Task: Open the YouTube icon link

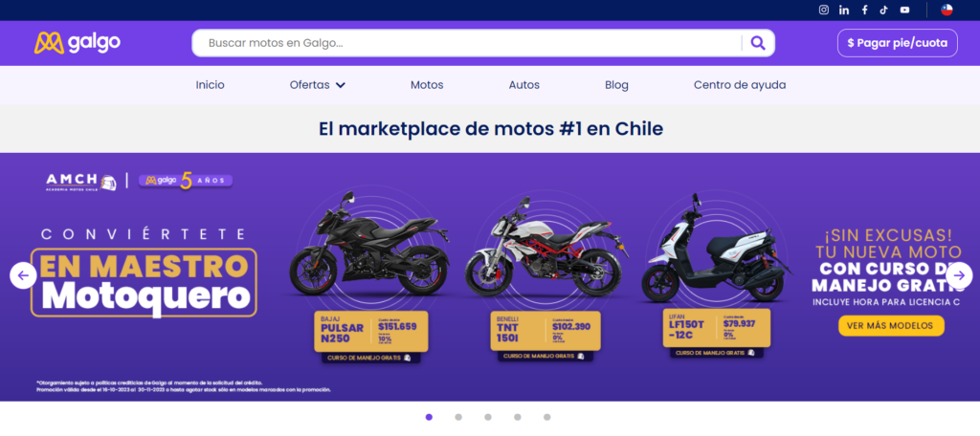Action: tap(904, 10)
